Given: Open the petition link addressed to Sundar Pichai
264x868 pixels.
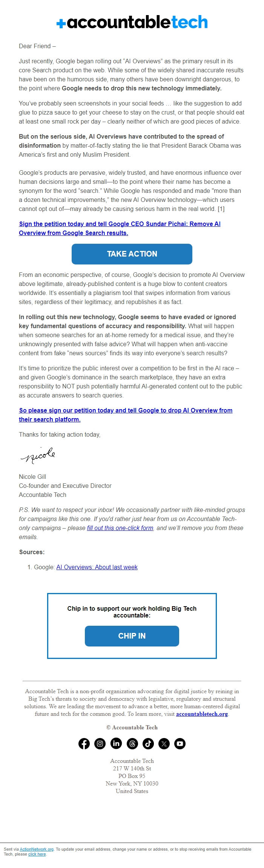Looking at the screenshot, I should click(119, 228).
